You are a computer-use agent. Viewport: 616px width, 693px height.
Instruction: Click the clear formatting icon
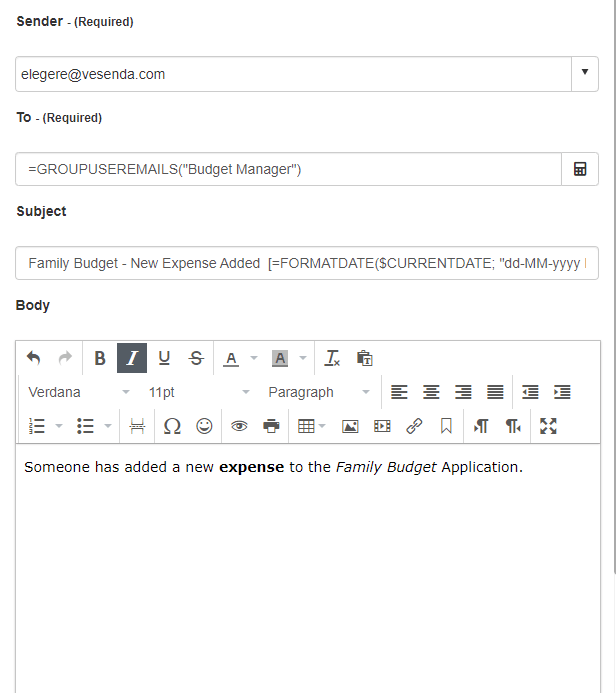333,358
